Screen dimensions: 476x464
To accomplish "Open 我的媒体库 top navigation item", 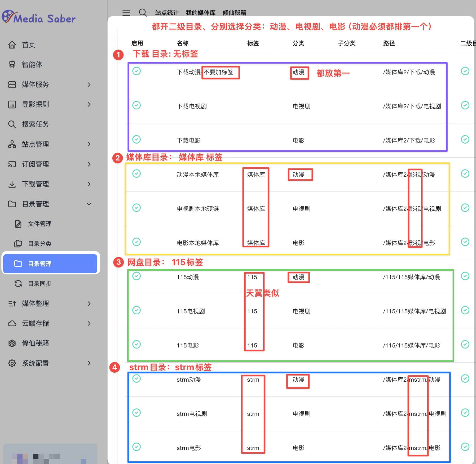I will (200, 13).
